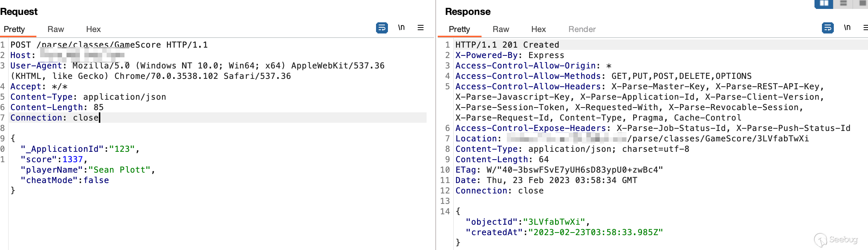Screen dimensions: 868x250
Task: Select Request Pretty tab
Action: click(x=14, y=29)
